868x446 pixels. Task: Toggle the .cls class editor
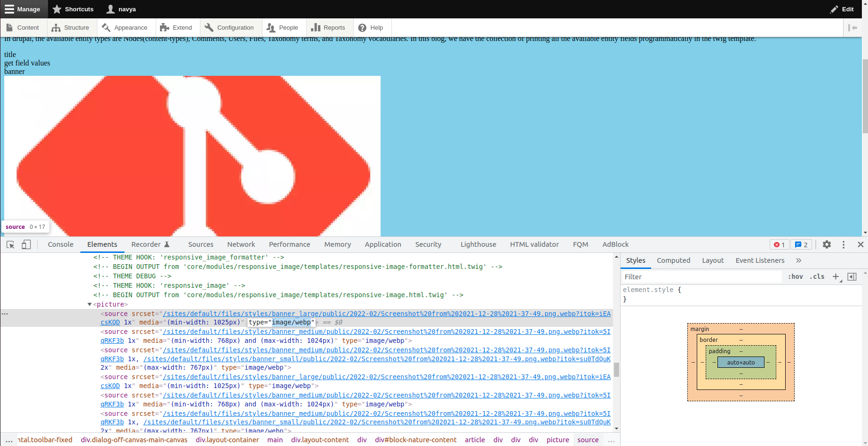click(817, 276)
